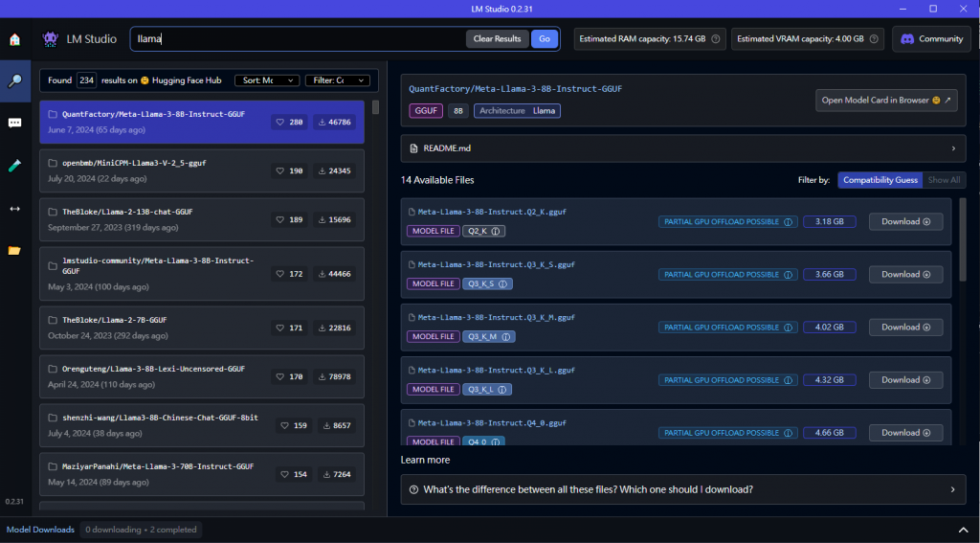Select TheBloke/Llama-2-13B-chat-GGUF result
This screenshot has height=543, width=980.
pyautogui.click(x=202, y=219)
